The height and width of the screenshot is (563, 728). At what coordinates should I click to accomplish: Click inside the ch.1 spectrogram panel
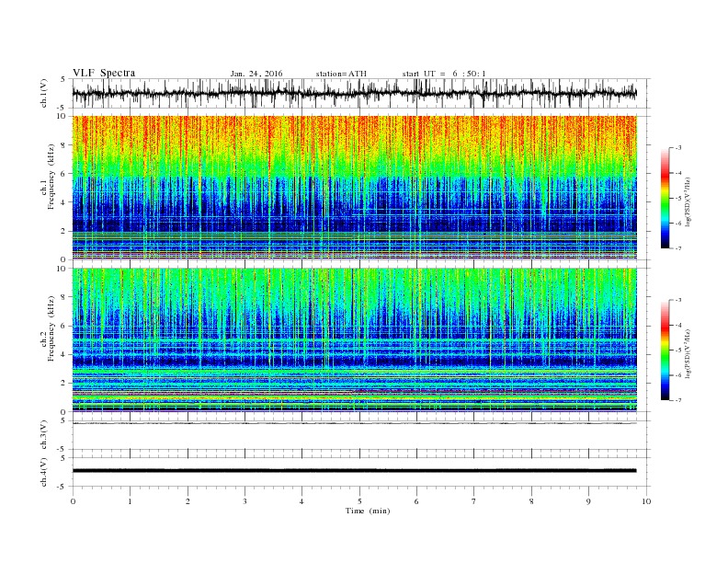pos(354,188)
